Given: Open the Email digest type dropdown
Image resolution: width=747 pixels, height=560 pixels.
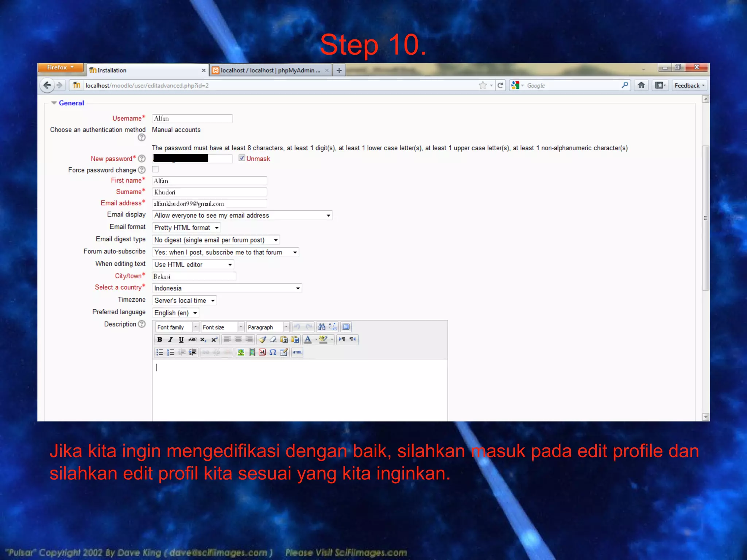Looking at the screenshot, I should click(x=216, y=240).
